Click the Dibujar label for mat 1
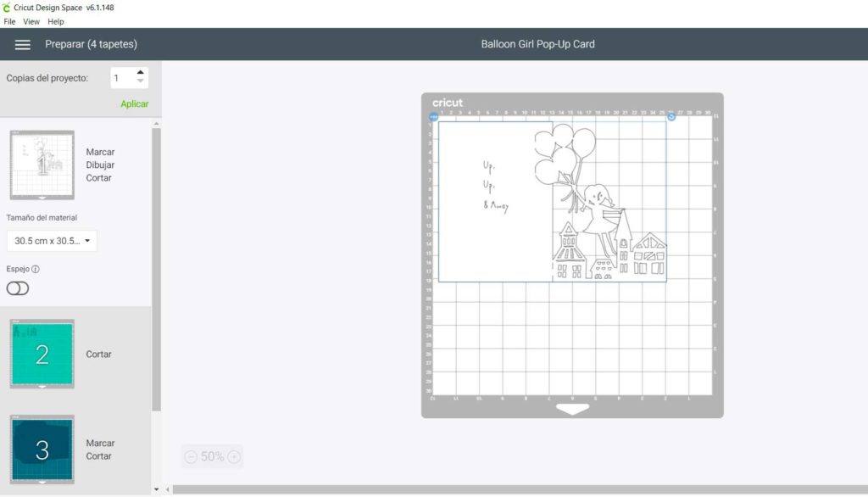The image size is (868, 497). (100, 165)
